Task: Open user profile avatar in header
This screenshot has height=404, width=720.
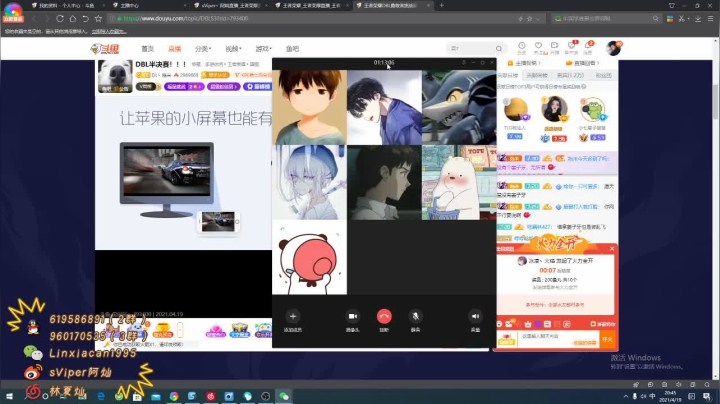Action: click(x=613, y=48)
